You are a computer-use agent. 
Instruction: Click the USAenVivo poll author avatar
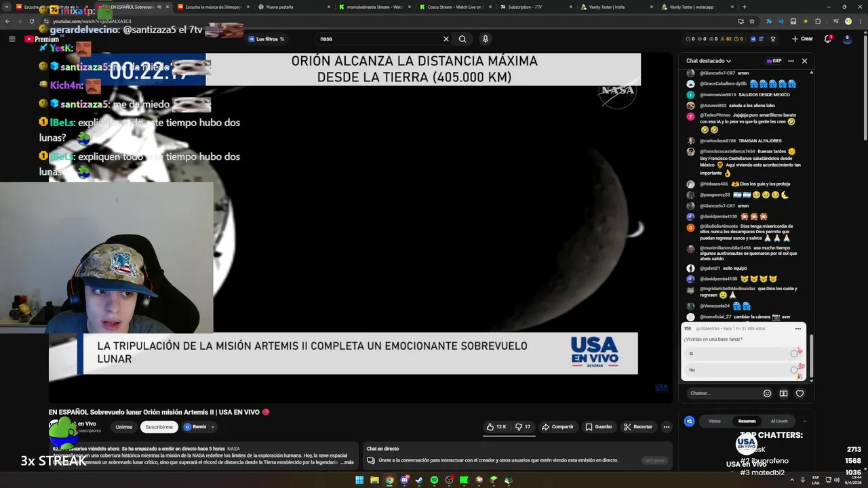point(688,329)
